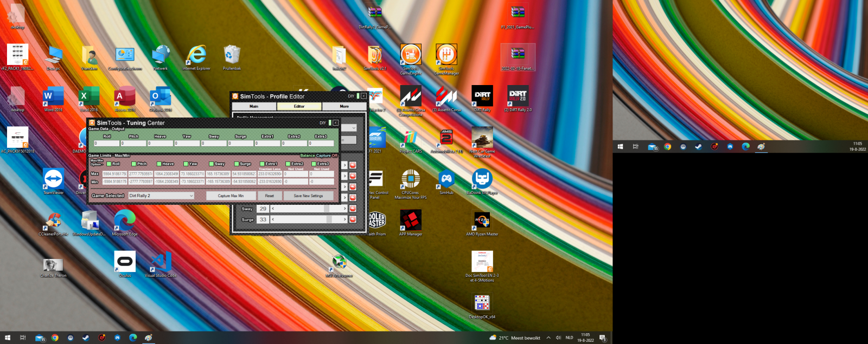
Task: Launch the Automobilista 2 desktop icon
Action: [x=446, y=138]
